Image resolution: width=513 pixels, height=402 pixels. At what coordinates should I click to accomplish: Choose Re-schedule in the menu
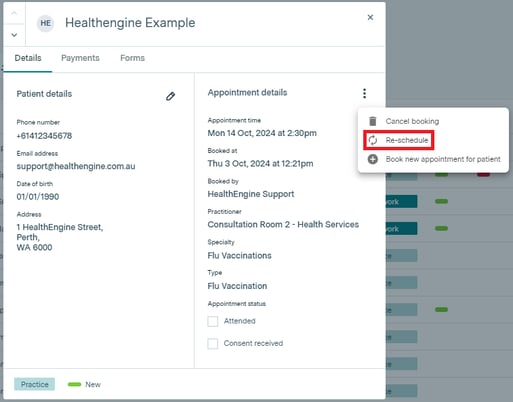coord(407,140)
